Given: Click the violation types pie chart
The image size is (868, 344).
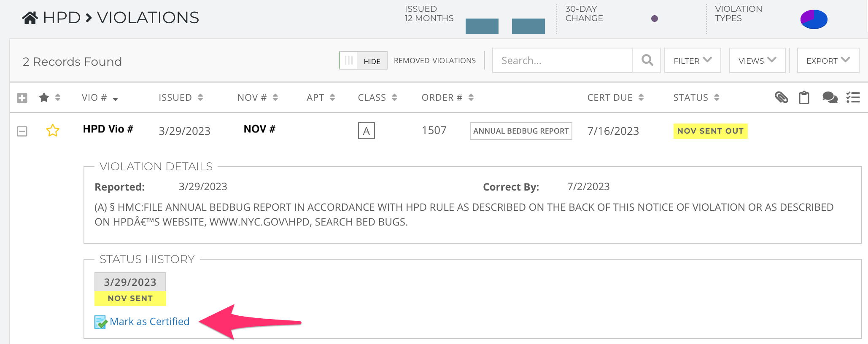Looking at the screenshot, I should click(x=814, y=19).
